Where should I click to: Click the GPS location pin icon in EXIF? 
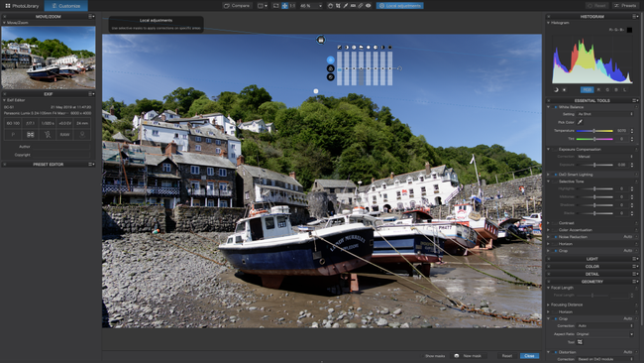click(82, 135)
